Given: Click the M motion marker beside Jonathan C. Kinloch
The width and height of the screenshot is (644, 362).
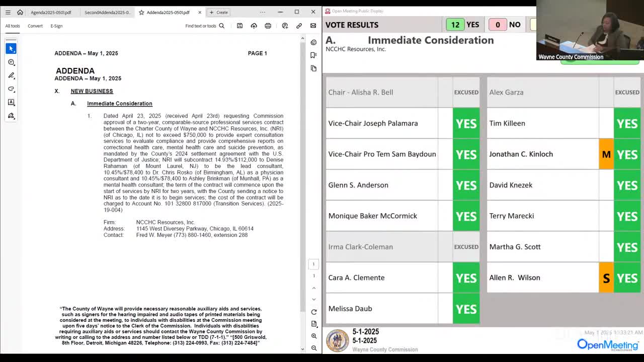Looking at the screenshot, I should [606, 154].
